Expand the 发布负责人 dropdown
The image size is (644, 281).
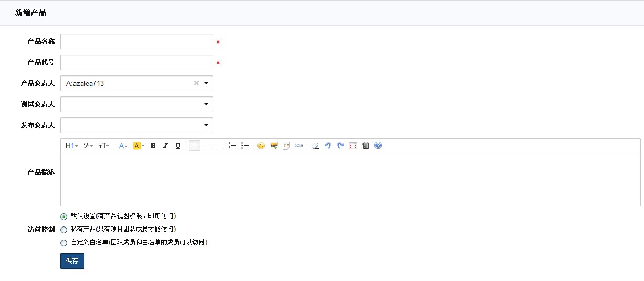point(206,125)
